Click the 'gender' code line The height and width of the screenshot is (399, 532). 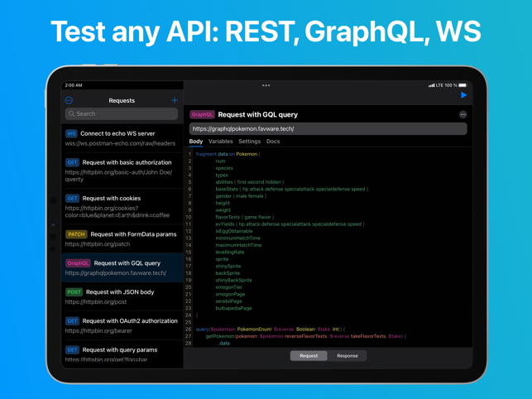click(241, 196)
